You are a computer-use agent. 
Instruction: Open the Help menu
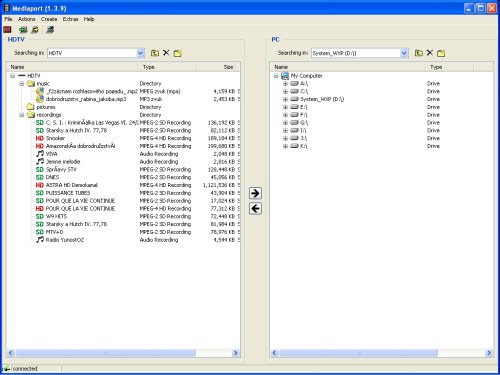point(89,19)
